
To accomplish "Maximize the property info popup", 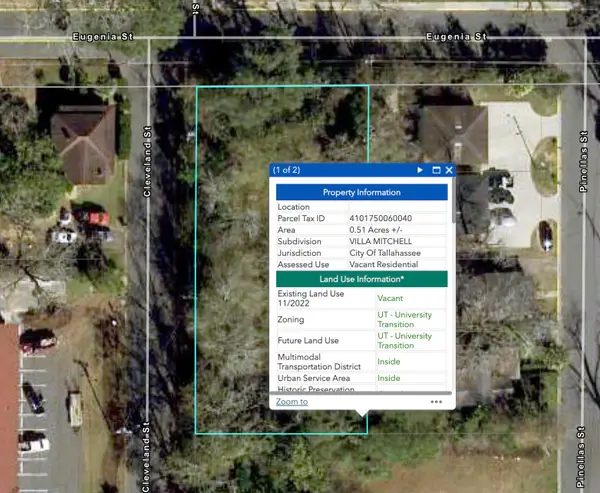I will point(436,170).
